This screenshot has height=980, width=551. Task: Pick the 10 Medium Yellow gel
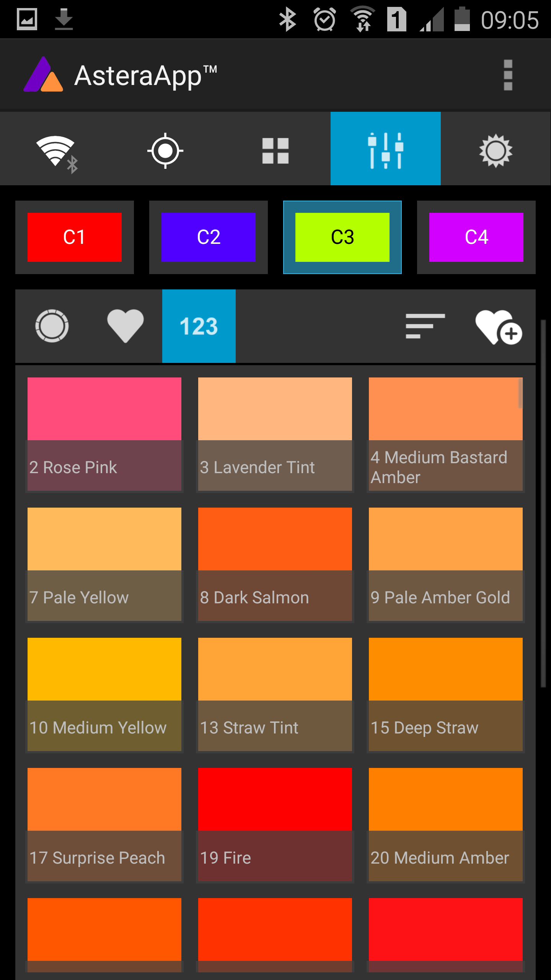coord(104,694)
